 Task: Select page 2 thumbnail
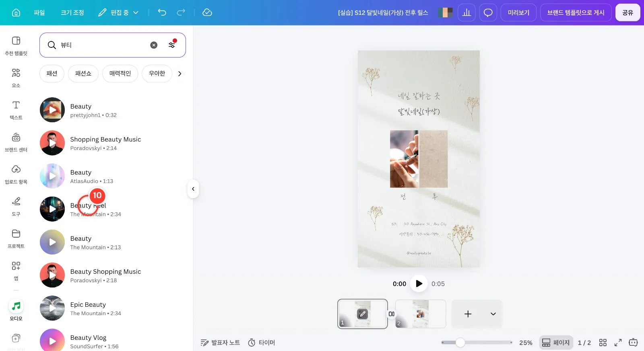coord(421,314)
